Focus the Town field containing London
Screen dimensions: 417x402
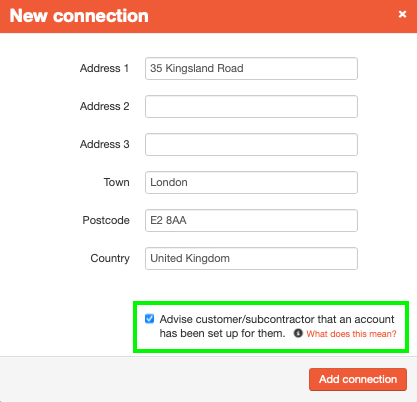(251, 183)
